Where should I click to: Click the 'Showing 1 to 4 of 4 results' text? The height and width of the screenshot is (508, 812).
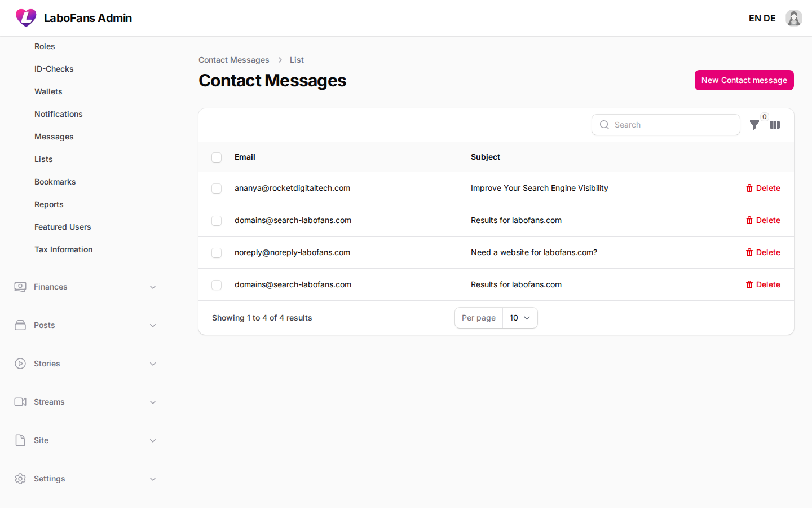pyautogui.click(x=262, y=318)
